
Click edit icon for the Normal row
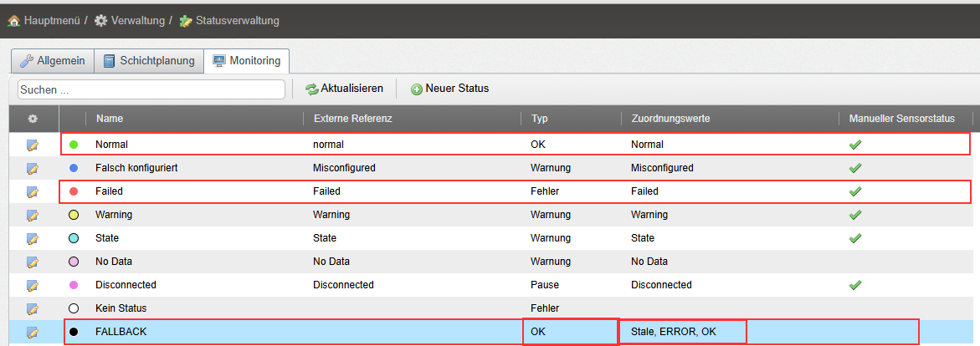click(x=33, y=145)
